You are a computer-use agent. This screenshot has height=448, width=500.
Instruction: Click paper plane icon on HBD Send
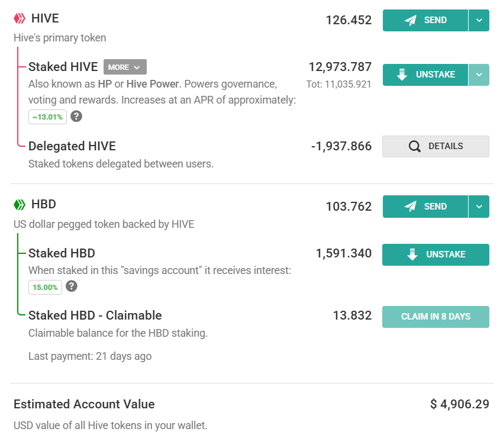point(411,207)
